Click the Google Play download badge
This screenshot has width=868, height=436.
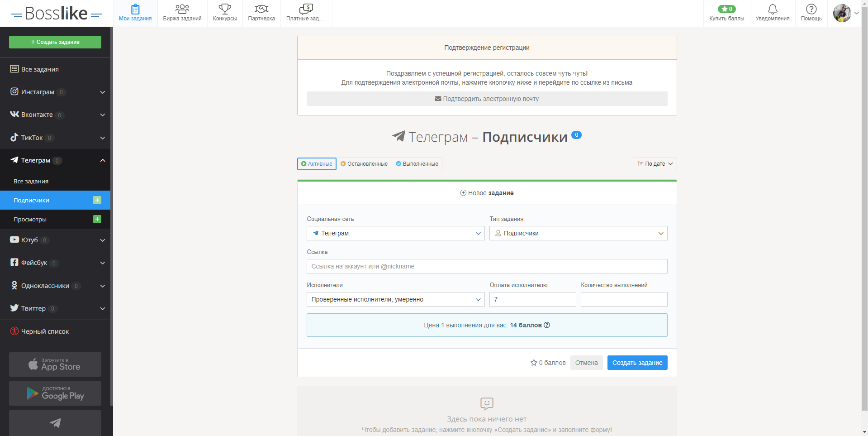(55, 393)
